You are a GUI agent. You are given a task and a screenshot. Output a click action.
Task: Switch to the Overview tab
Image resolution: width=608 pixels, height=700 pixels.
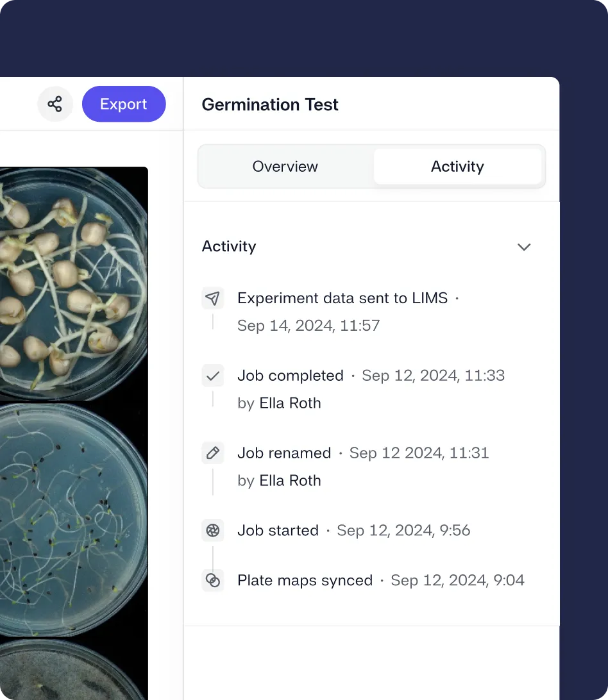[285, 167]
